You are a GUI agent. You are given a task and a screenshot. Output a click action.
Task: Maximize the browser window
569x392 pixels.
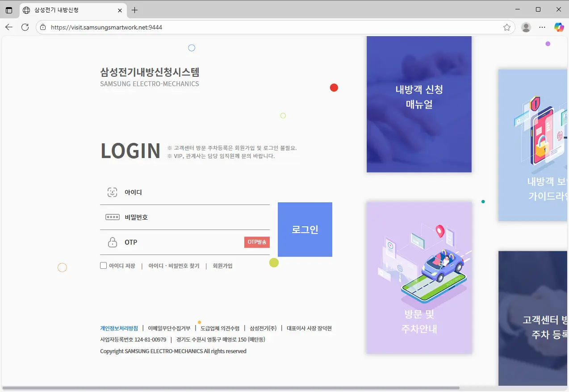click(538, 9)
